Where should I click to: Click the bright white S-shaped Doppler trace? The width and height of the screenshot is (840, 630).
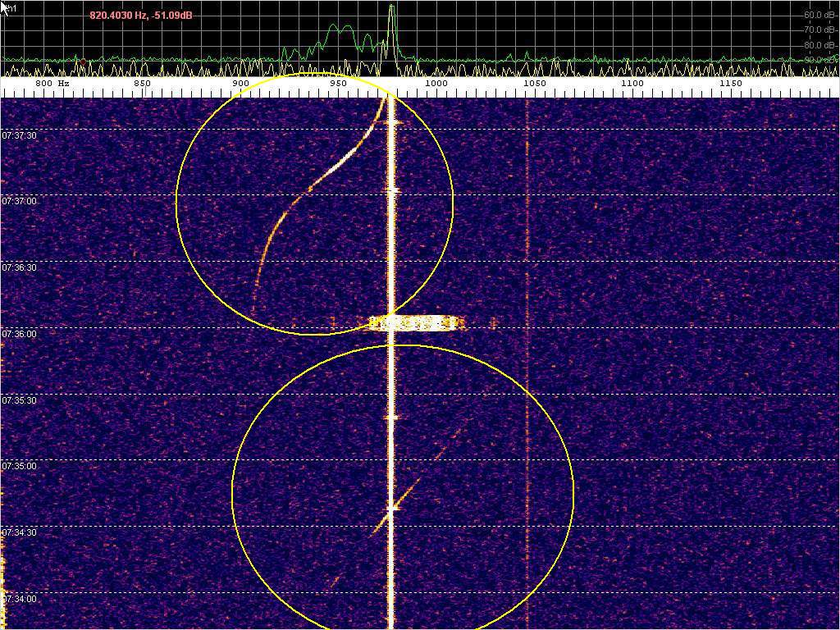point(336,167)
